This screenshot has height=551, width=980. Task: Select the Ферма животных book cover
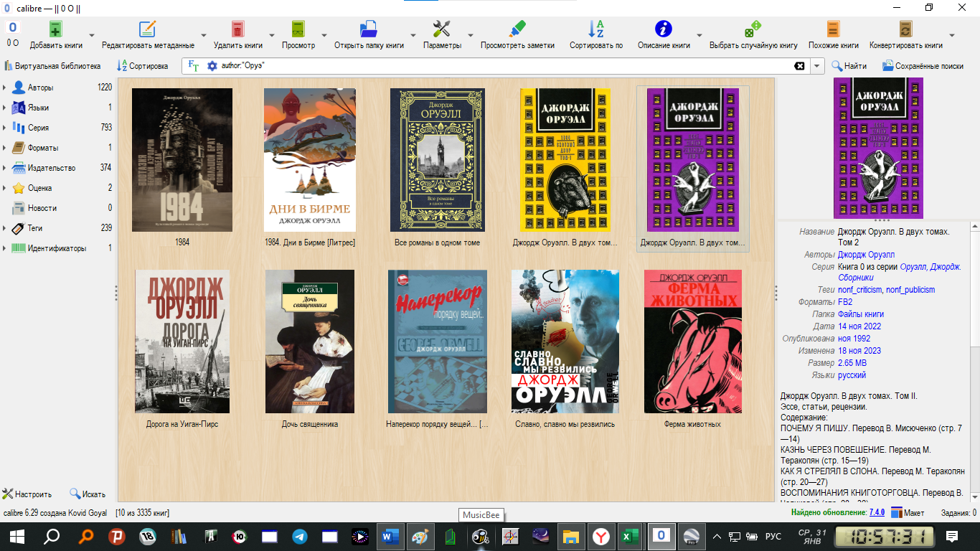693,342
